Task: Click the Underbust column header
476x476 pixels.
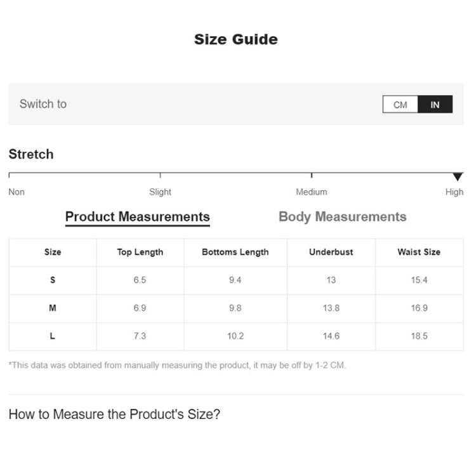Action: click(331, 252)
